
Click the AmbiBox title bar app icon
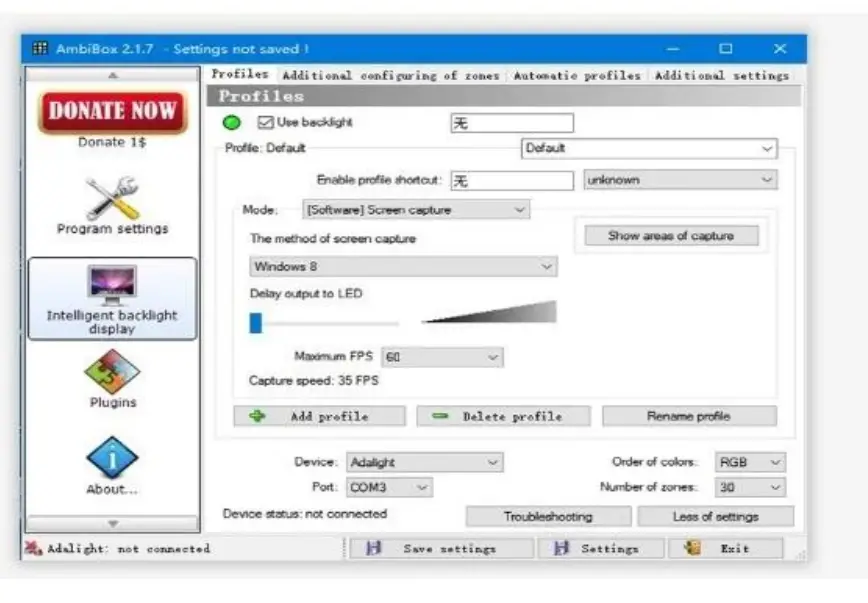[40, 48]
